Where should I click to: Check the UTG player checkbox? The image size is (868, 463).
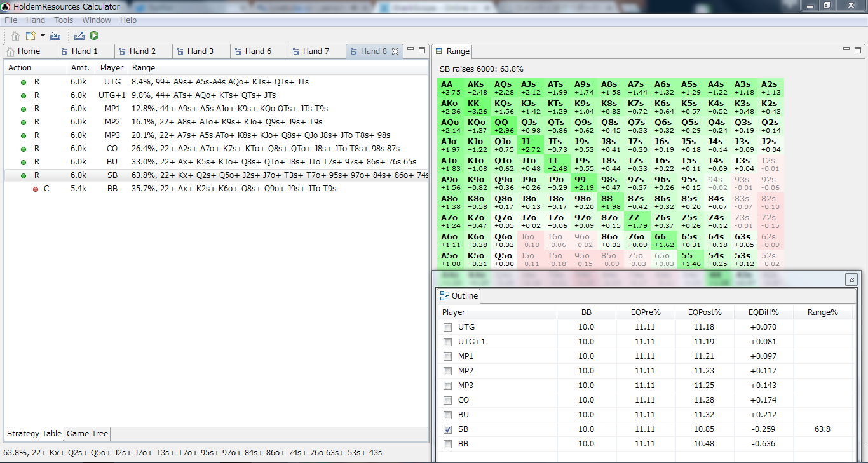448,327
